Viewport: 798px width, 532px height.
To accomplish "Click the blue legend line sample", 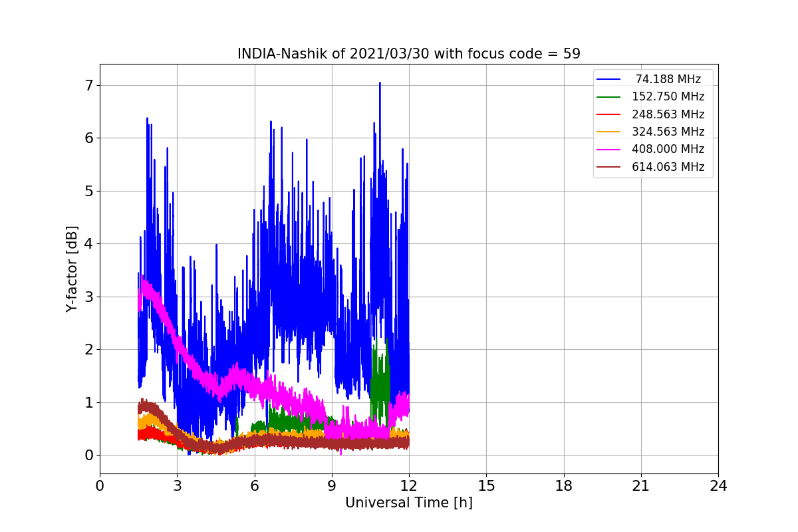I will (609, 79).
